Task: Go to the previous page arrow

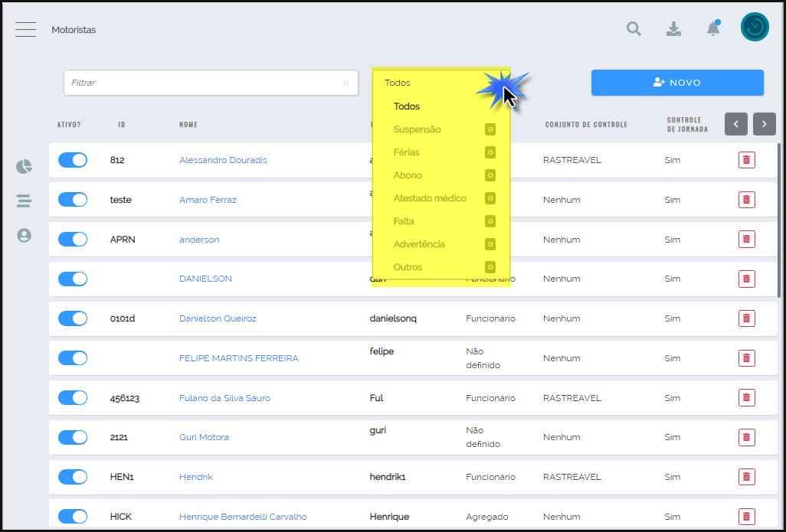Action: (x=735, y=124)
